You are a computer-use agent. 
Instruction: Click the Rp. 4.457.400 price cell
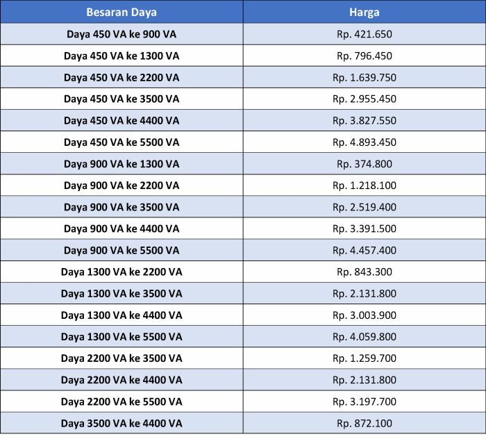click(364, 250)
